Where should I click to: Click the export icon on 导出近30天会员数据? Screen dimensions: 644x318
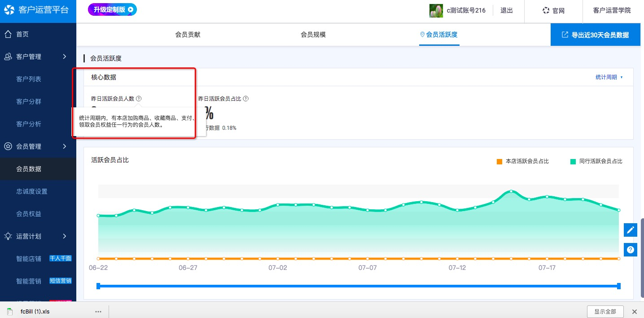click(565, 35)
